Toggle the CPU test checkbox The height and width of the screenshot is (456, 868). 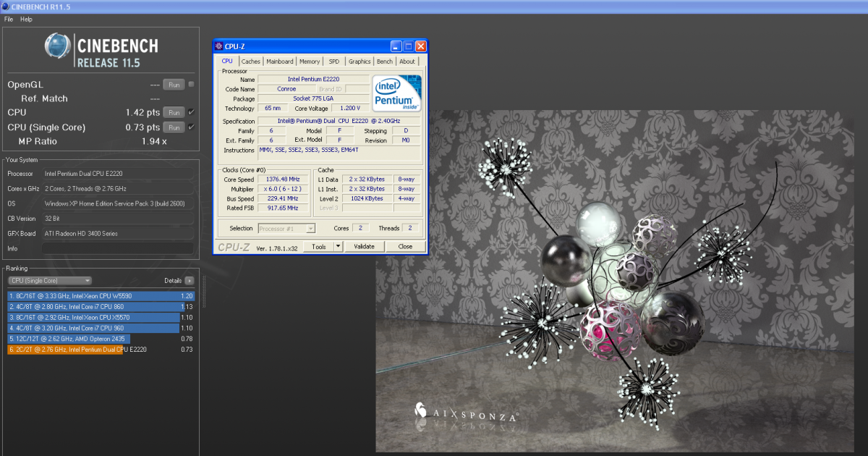(x=191, y=112)
